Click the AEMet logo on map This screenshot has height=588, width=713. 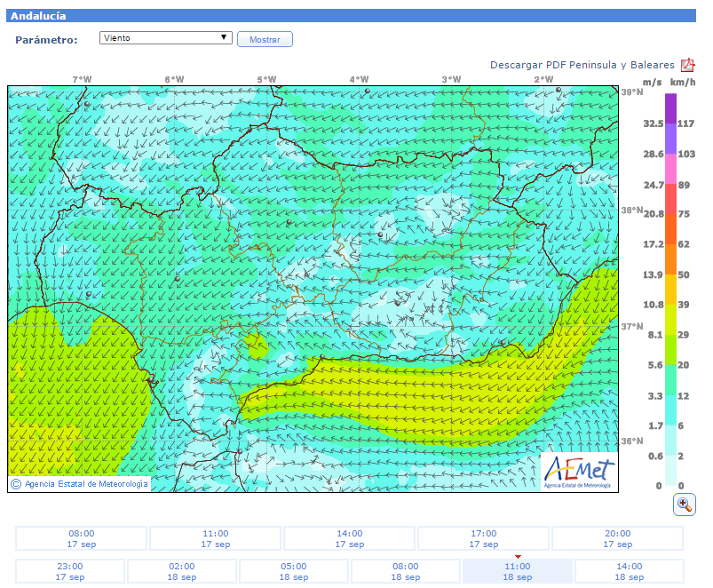[x=578, y=471]
